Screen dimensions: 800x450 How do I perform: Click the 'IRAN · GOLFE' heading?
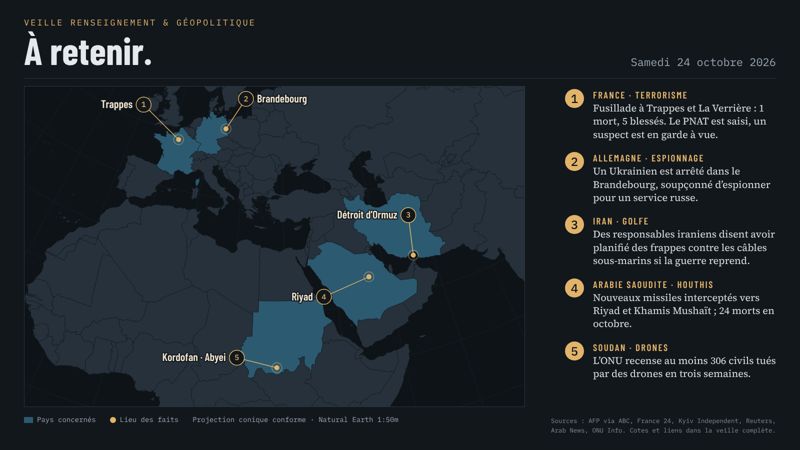tap(620, 221)
